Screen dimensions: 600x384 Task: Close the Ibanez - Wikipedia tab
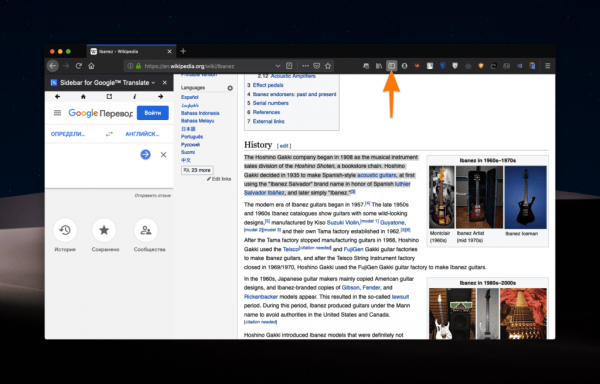click(170, 51)
